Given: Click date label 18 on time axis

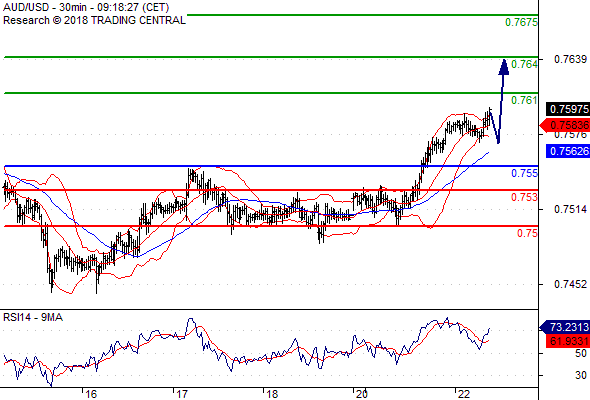Looking at the screenshot, I should [x=272, y=394].
